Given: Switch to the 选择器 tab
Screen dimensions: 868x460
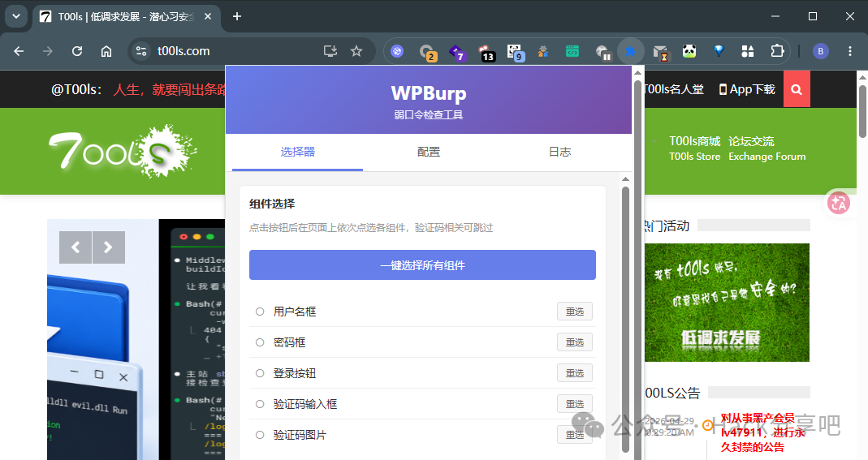Looking at the screenshot, I should [297, 152].
